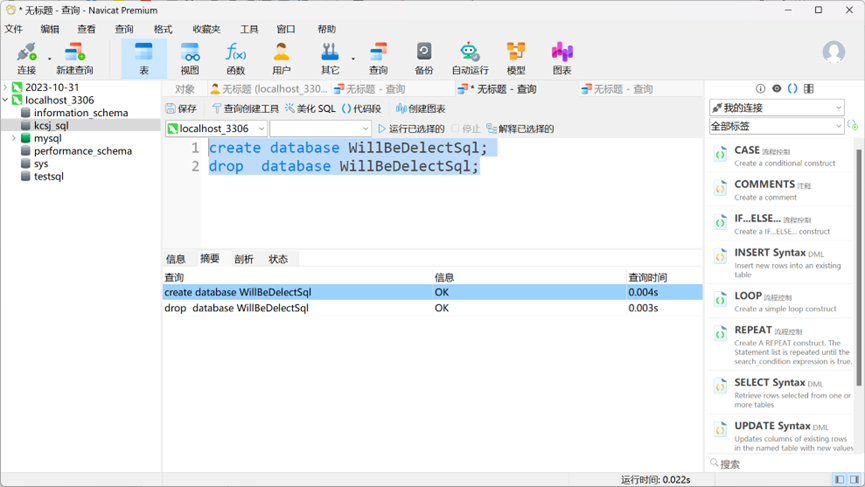The height and width of the screenshot is (487, 865).
Task: Open the 视图 (View) objects icon
Action: 190,58
